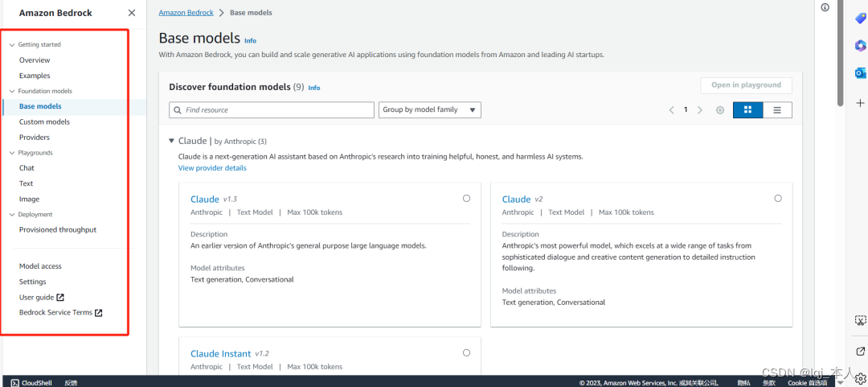The width and height of the screenshot is (868, 387).
Task: Switch to list view icon
Action: (777, 109)
